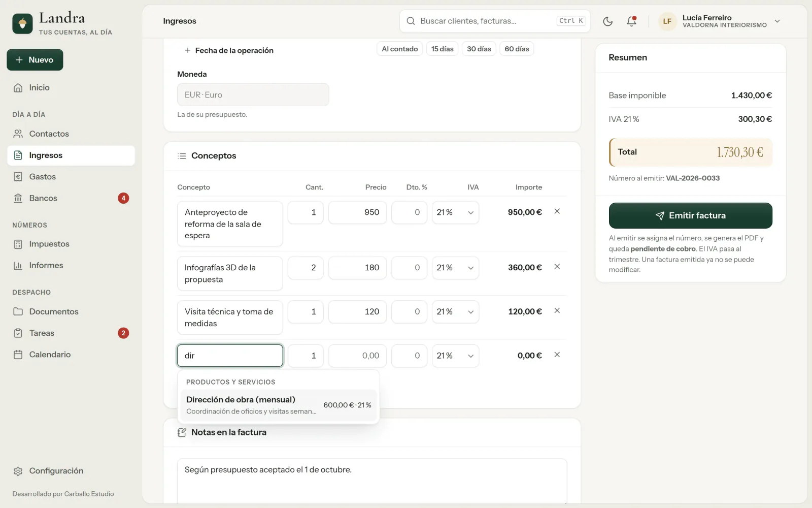Delete the Visita técnica line
This screenshot has width=812, height=508.
coord(557,311)
